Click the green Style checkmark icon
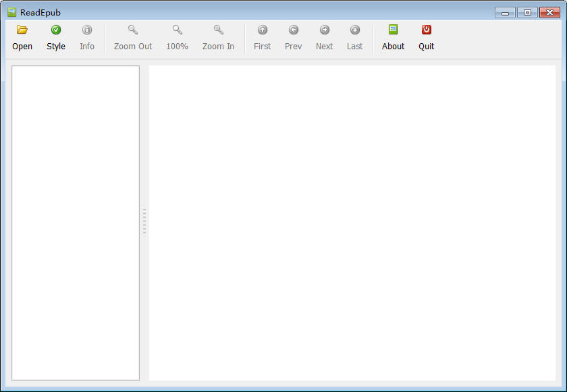 coord(55,30)
